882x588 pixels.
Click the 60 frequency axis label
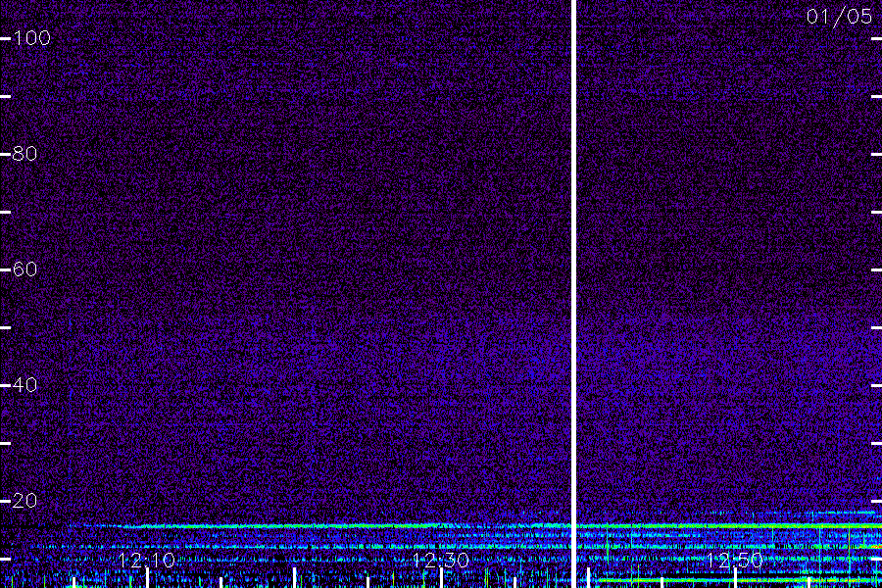(x=24, y=269)
